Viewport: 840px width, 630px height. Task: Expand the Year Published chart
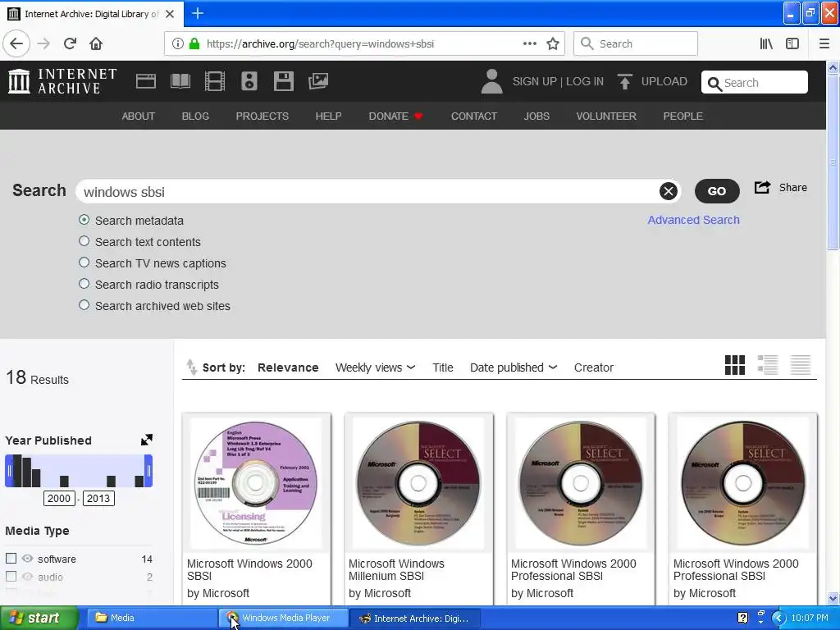(146, 440)
